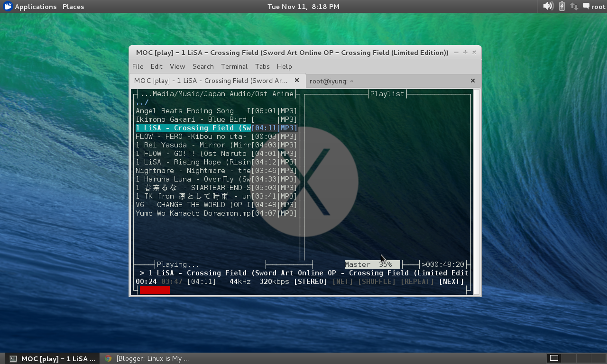
Task: Enable [REPEAT] playback mode
Action: tap(417, 281)
